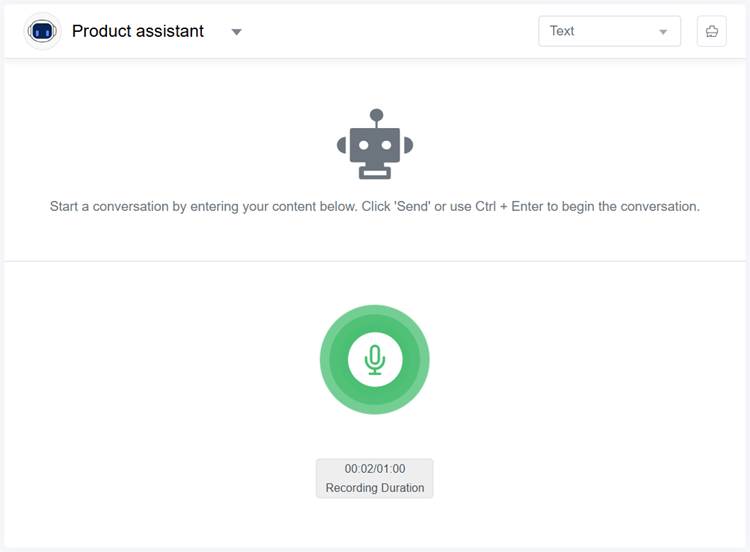Click the robot's antenna on the placeholder
This screenshot has width=750, height=552.
point(375,117)
